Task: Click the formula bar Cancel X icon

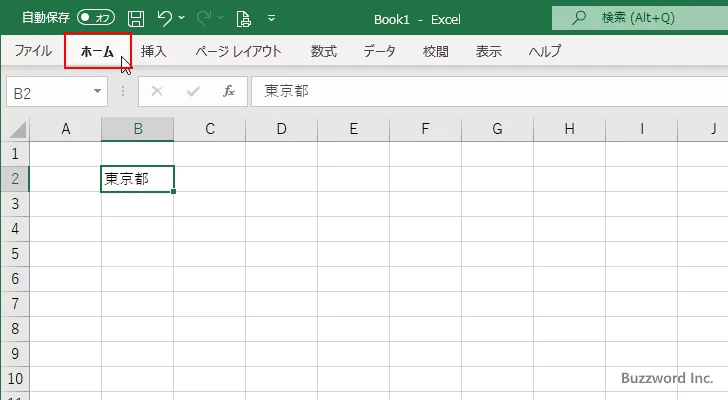Action: coord(157,91)
